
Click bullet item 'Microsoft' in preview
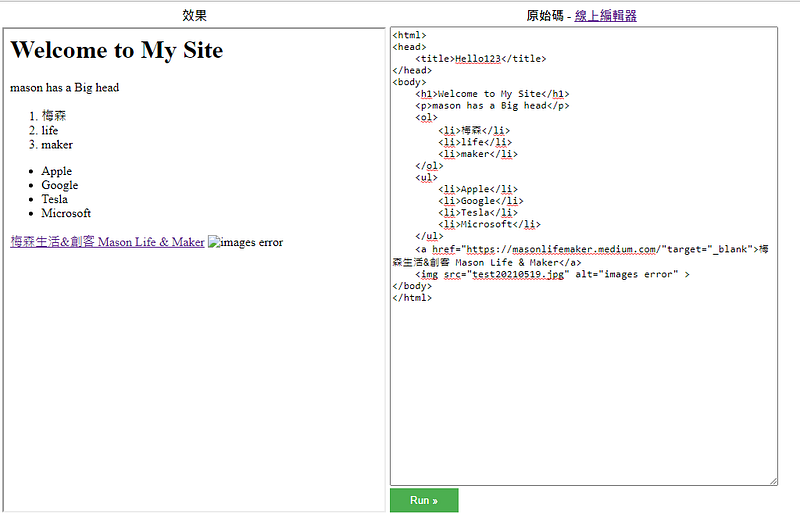tap(66, 213)
